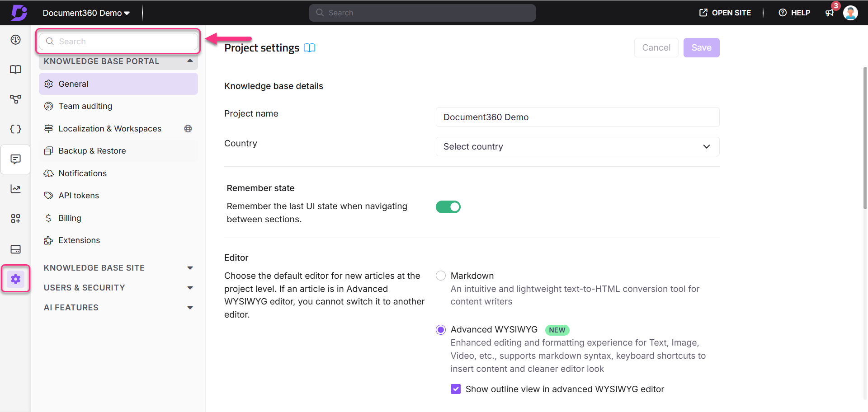This screenshot has width=868, height=412.
Task: Collapse the Knowledge Base Portal section
Action: [118, 61]
